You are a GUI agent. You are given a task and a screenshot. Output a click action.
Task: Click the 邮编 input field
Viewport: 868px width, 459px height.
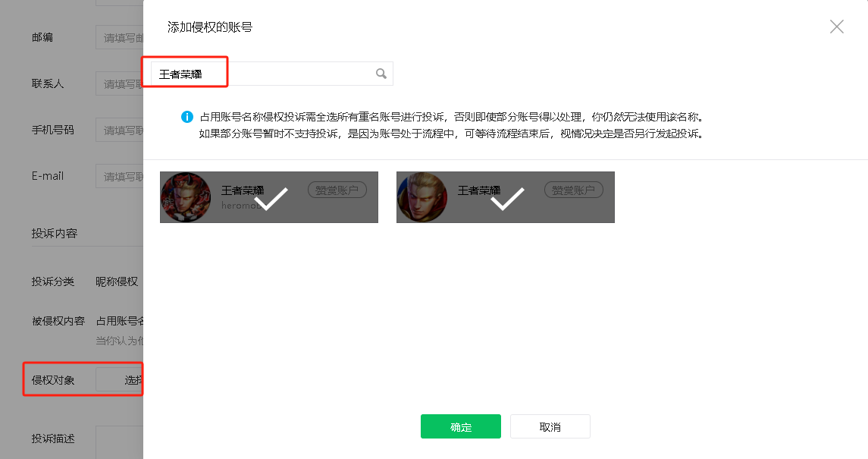pos(120,37)
